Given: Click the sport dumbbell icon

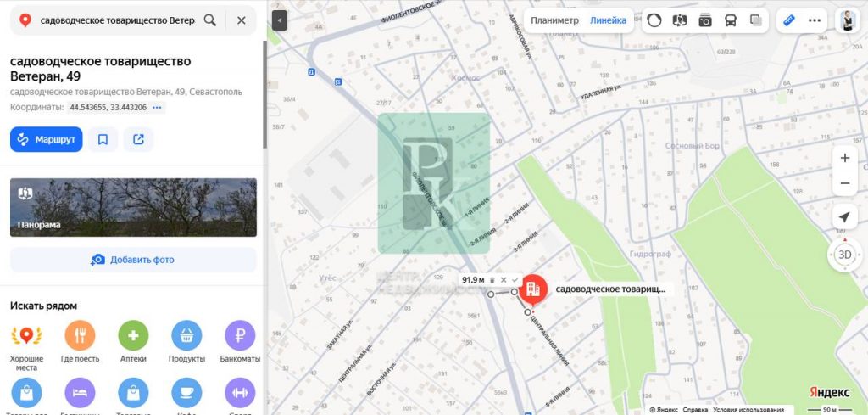Looking at the screenshot, I should pos(240,393).
